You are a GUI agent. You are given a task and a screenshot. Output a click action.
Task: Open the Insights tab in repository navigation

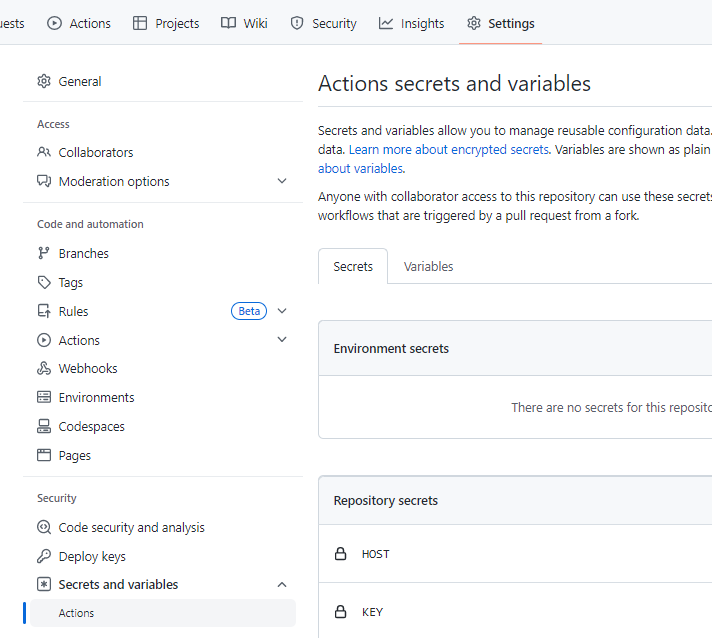point(411,23)
